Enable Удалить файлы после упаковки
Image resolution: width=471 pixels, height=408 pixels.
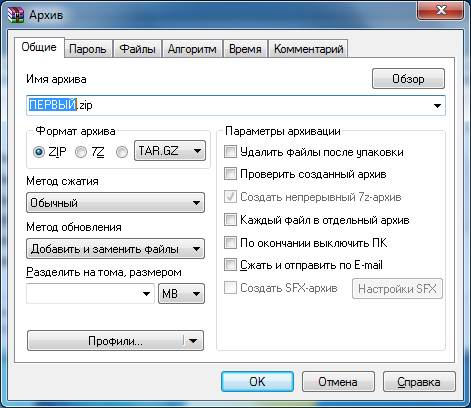230,152
